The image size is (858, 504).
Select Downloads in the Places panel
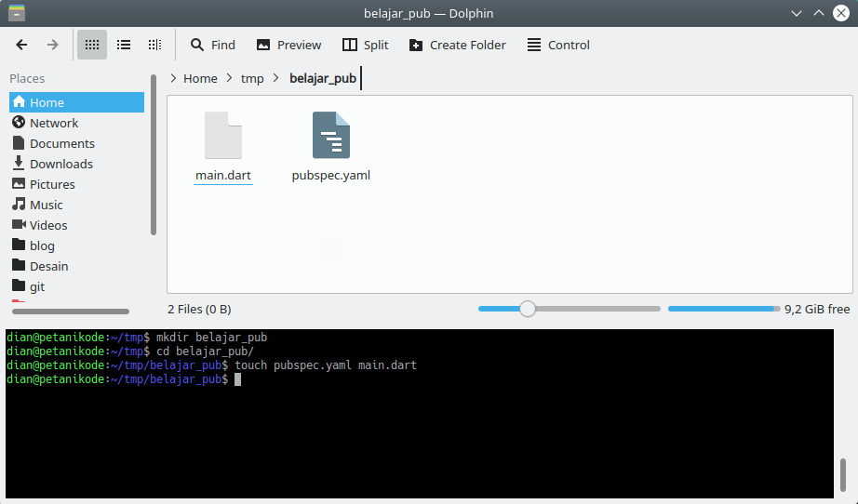pyautogui.click(x=60, y=164)
